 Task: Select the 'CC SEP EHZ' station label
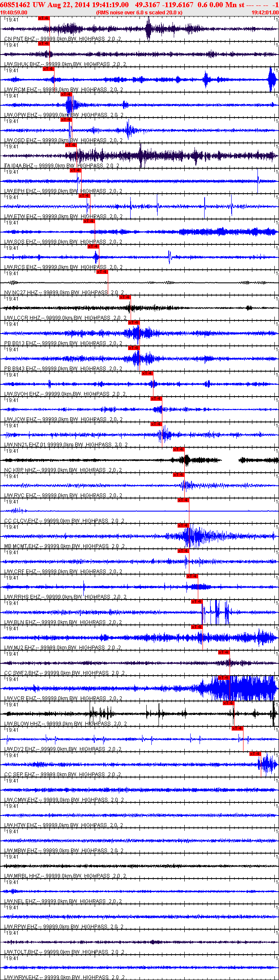click(19, 775)
